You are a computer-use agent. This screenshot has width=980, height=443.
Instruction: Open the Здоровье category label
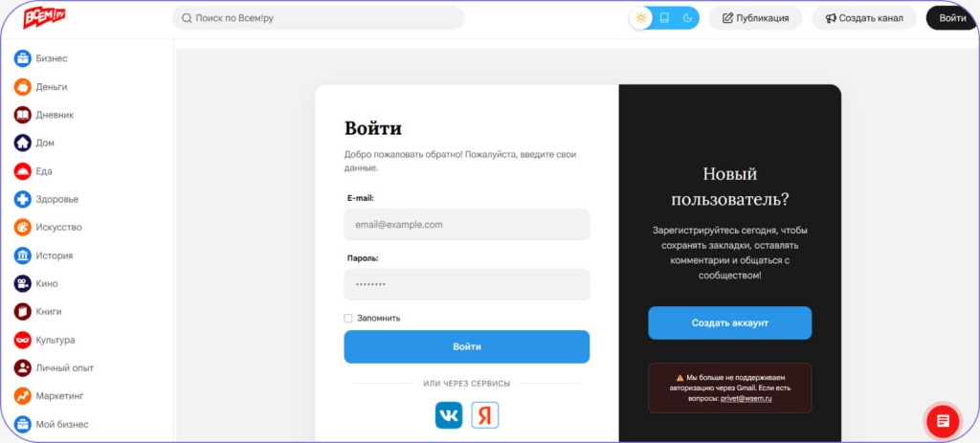pos(56,199)
